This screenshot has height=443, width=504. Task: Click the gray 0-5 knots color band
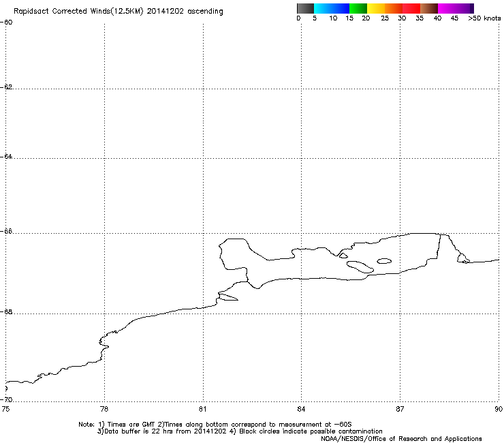point(305,8)
